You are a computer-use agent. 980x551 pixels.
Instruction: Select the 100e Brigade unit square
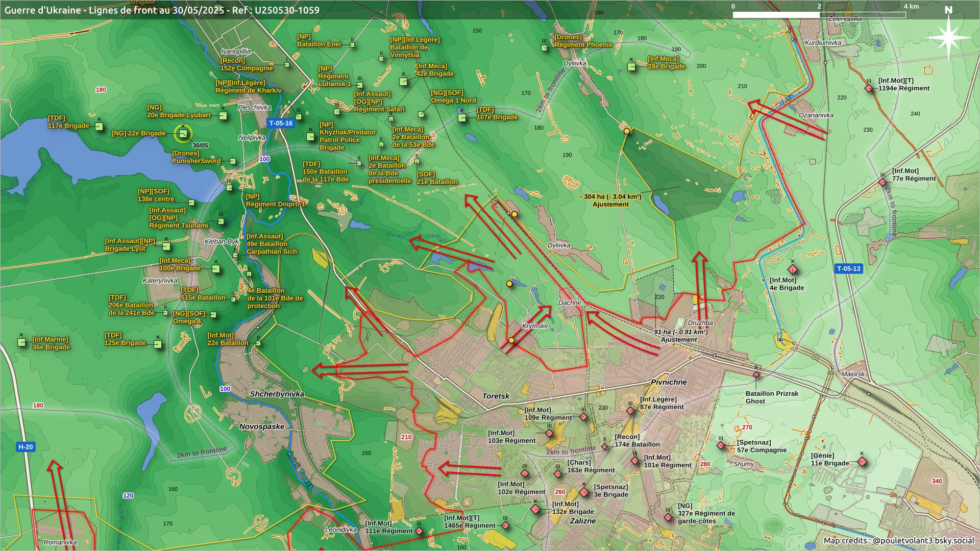point(216,269)
